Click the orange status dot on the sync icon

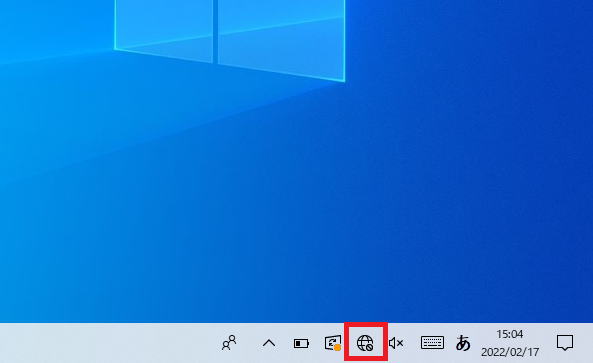337,347
